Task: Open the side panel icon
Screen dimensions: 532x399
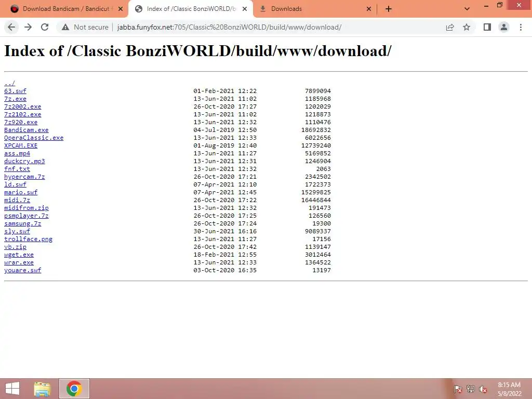Action: pos(487,27)
